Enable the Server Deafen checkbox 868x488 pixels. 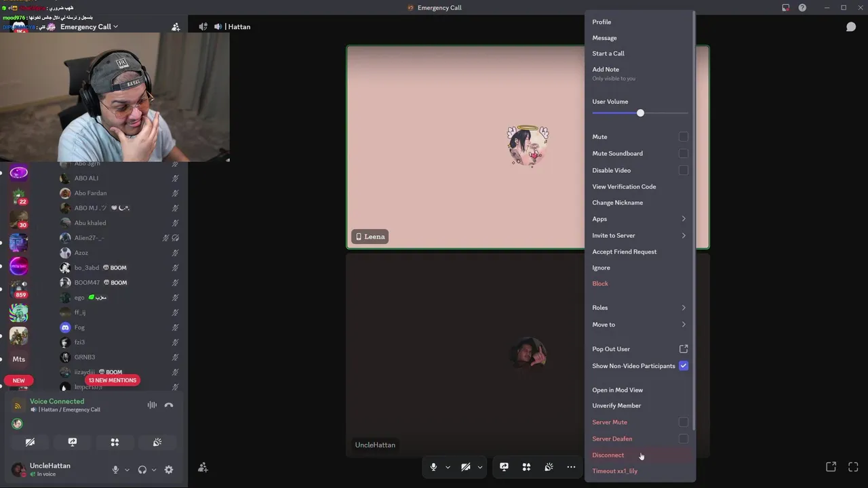(x=684, y=439)
